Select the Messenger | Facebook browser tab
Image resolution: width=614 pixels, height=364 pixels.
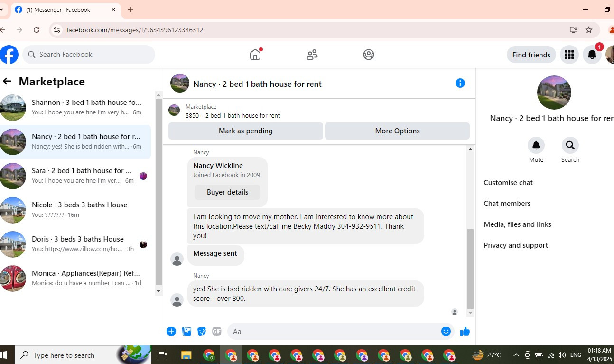[65, 9]
